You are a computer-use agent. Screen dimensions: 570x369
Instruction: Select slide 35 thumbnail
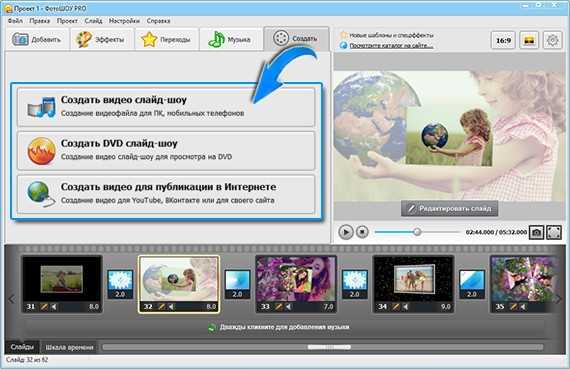pyautogui.click(x=523, y=284)
